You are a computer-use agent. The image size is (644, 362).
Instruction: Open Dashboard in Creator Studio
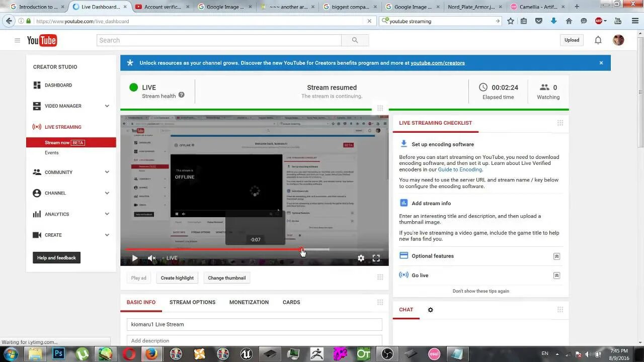point(58,85)
